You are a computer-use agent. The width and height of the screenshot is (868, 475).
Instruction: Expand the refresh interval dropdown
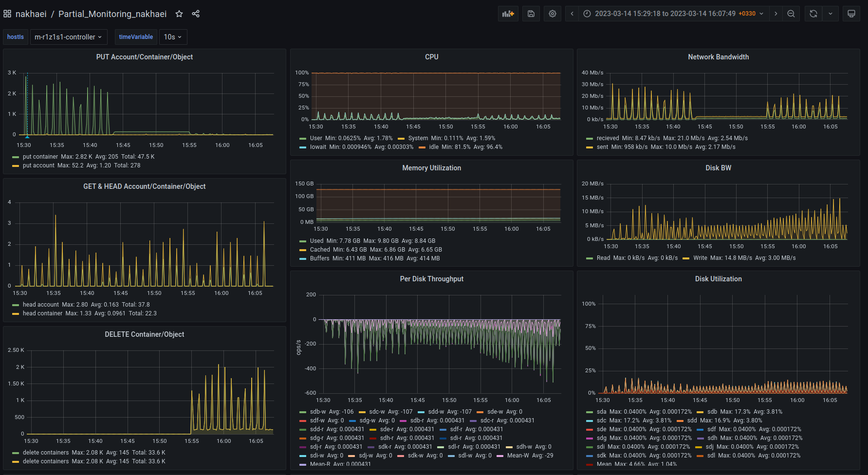[x=831, y=14]
